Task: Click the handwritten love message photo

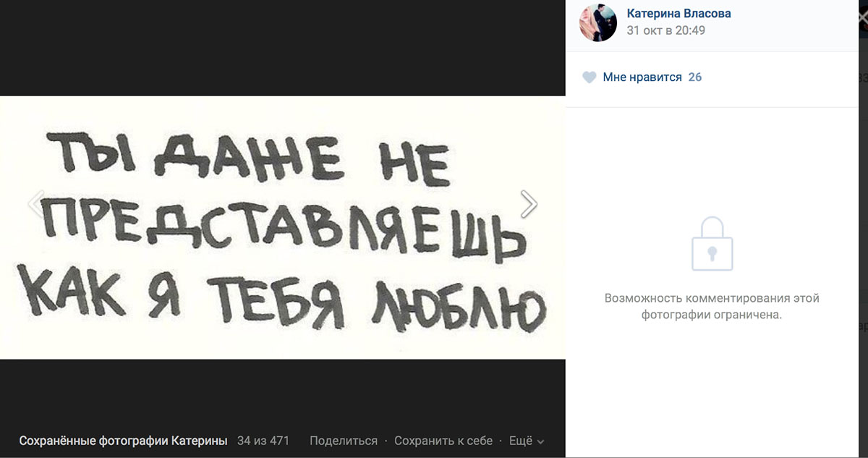Action: pyautogui.click(x=282, y=227)
